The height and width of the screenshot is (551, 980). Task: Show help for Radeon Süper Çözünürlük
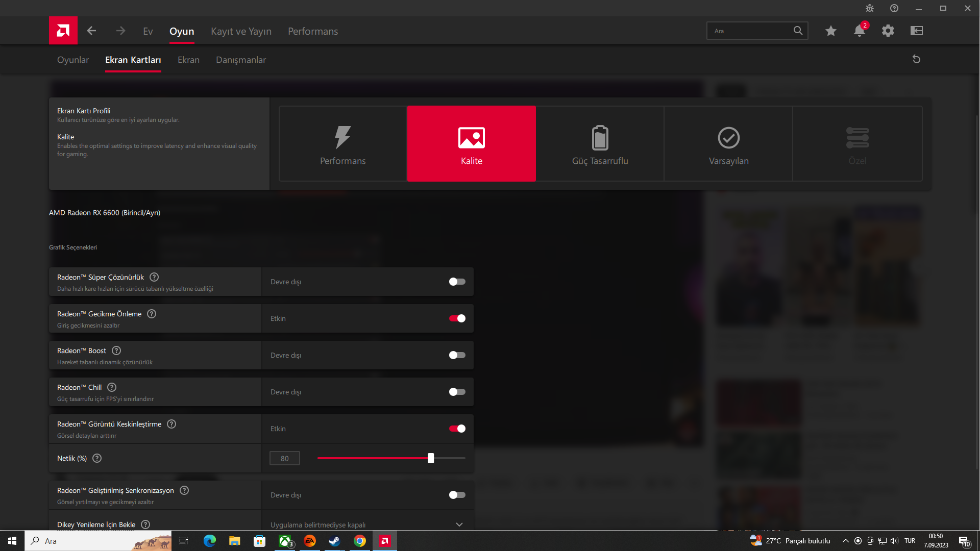(154, 277)
